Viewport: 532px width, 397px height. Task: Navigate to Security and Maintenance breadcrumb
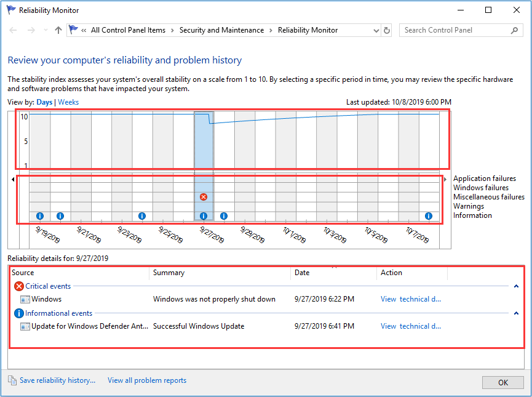[221, 30]
